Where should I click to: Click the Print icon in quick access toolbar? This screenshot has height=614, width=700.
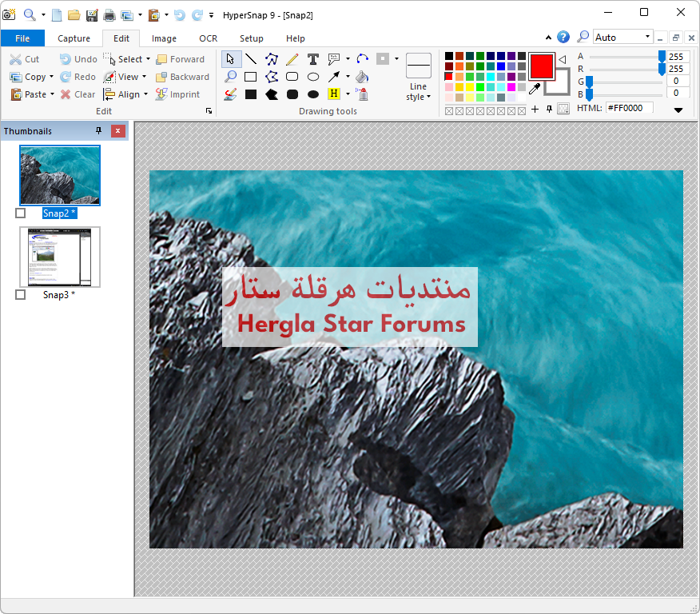(x=109, y=15)
